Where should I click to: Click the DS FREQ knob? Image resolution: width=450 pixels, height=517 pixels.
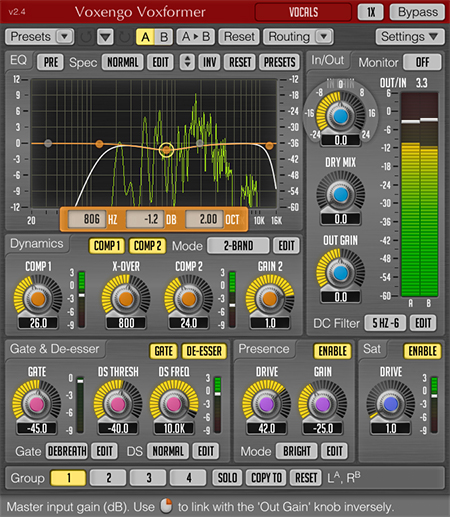174,404
